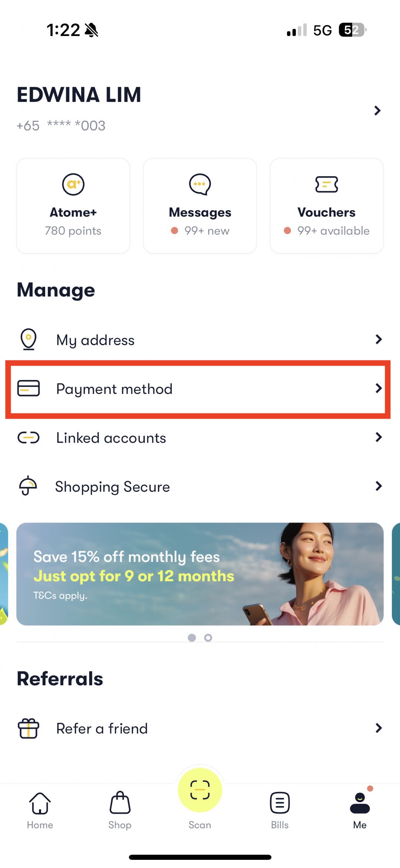Screen dimensions: 400x868
Task: Switch to the Bills tab
Action: click(x=280, y=811)
